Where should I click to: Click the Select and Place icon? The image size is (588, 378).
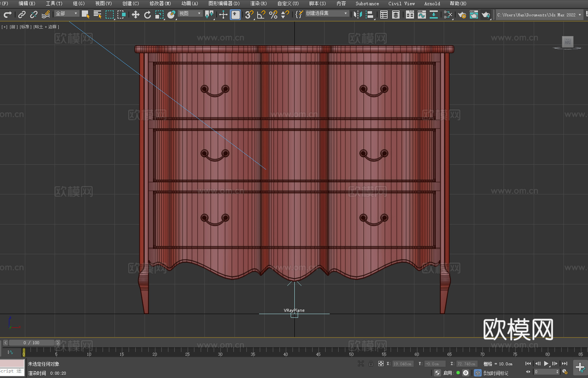(x=171, y=14)
